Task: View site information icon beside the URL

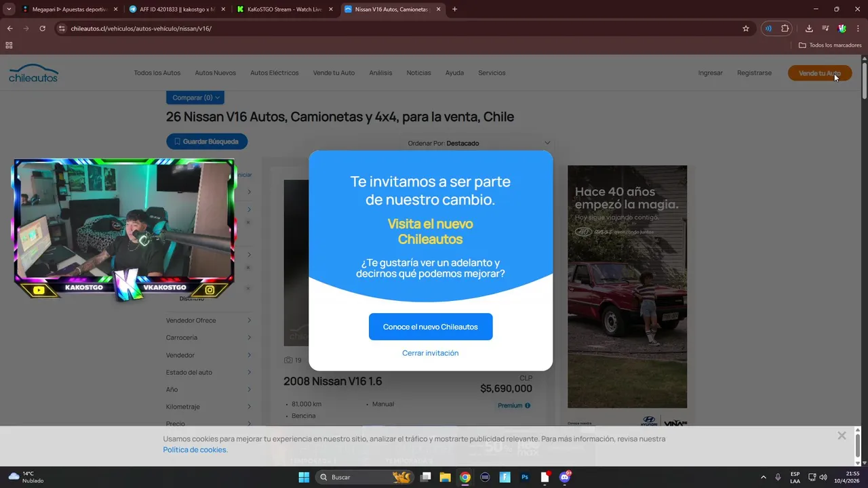Action: coord(62,28)
